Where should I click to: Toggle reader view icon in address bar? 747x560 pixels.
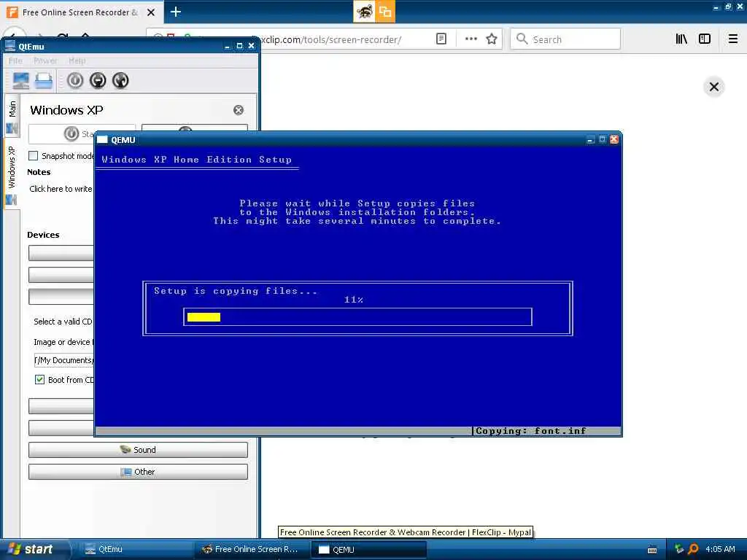pyautogui.click(x=441, y=39)
